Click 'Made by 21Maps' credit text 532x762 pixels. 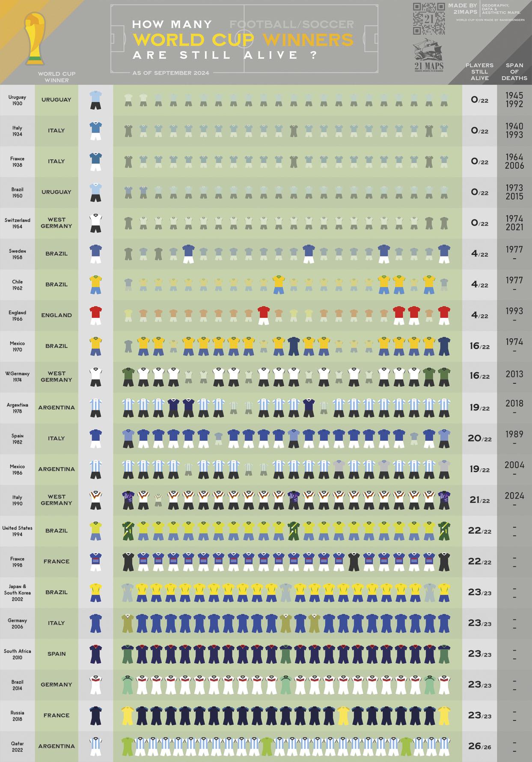(463, 9)
